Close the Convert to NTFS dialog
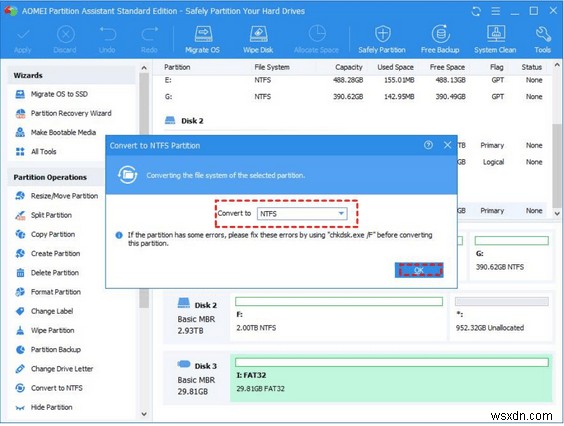This screenshot has height=426, width=564. [x=447, y=145]
